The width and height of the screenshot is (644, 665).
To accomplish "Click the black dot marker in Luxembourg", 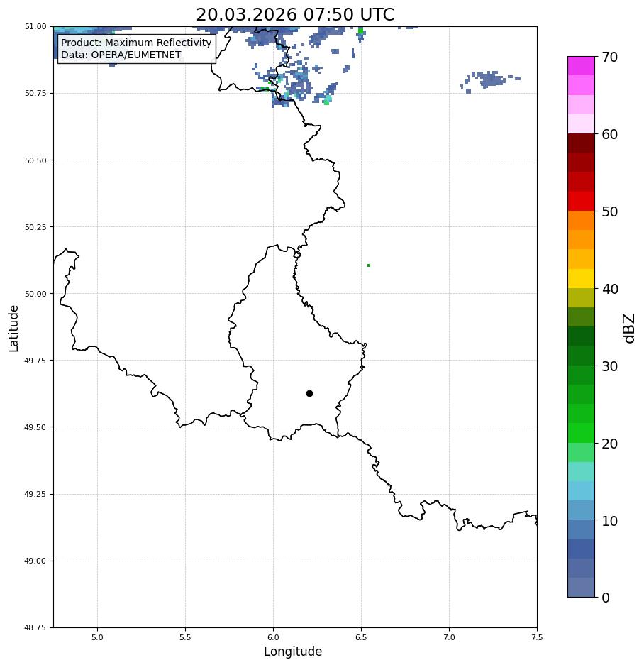I will tap(309, 394).
